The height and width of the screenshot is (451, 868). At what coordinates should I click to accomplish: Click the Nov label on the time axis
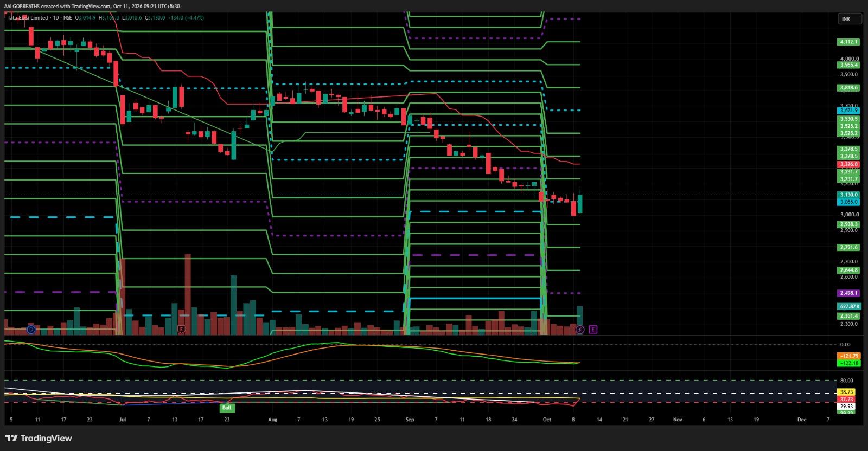pos(678,420)
